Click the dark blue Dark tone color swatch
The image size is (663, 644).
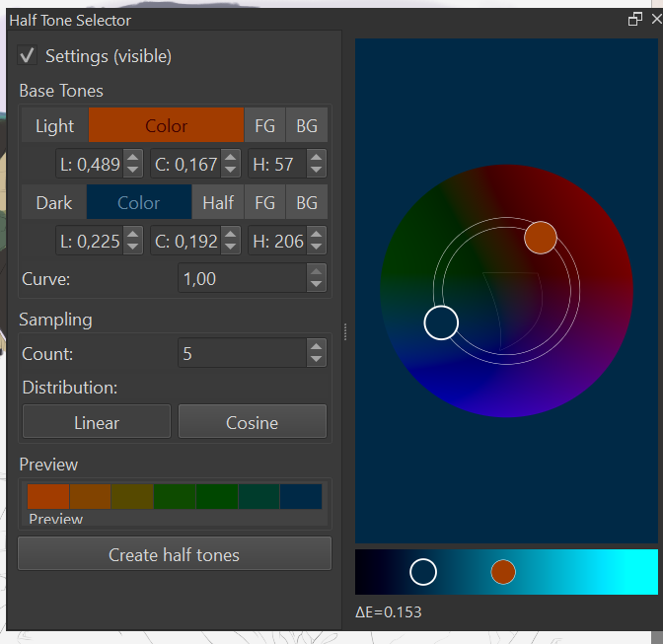pyautogui.click(x=138, y=202)
